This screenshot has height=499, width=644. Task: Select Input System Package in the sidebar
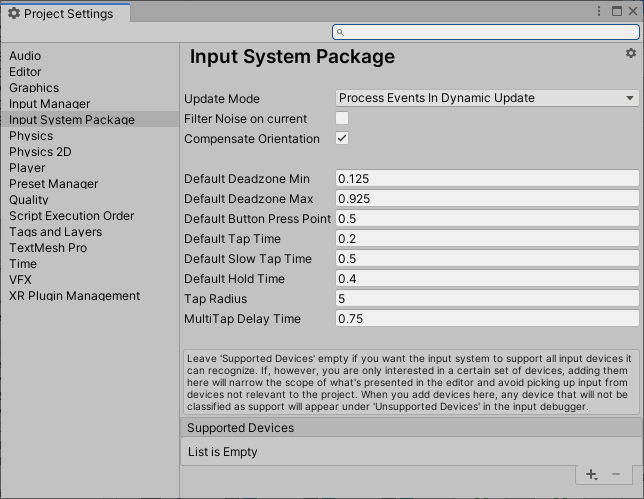(x=90, y=120)
